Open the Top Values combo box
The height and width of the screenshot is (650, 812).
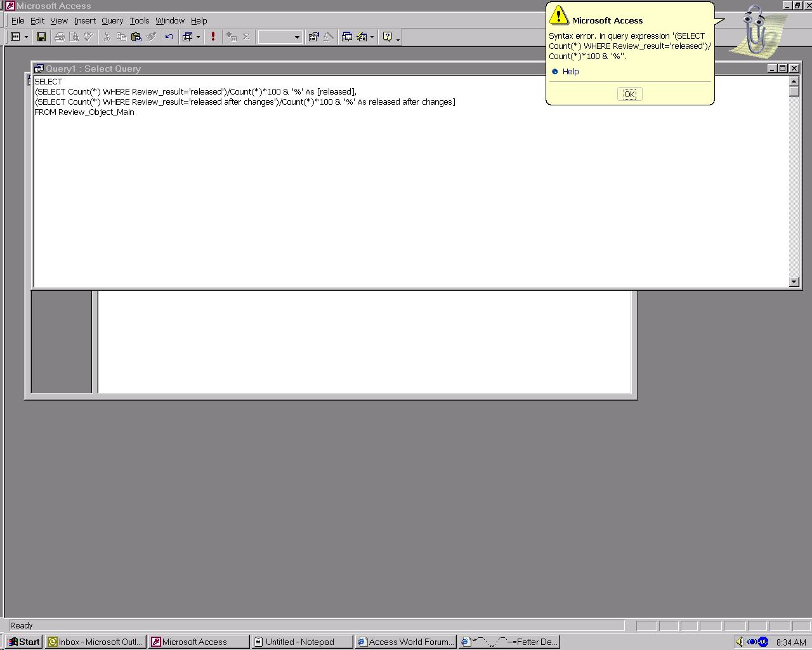pyautogui.click(x=280, y=37)
